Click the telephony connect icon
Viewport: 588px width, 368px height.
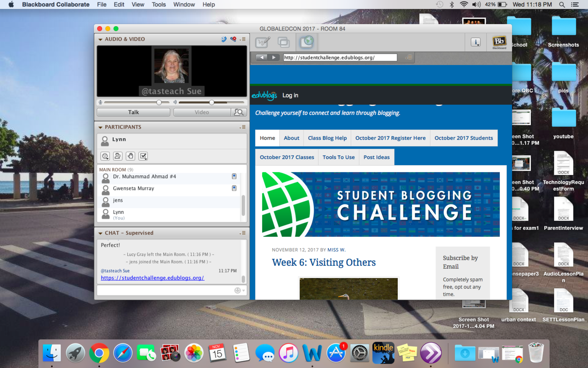pos(224,39)
